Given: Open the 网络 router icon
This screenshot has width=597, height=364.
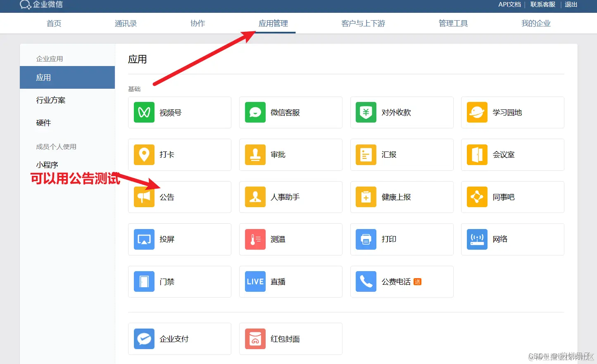Looking at the screenshot, I should point(477,239).
